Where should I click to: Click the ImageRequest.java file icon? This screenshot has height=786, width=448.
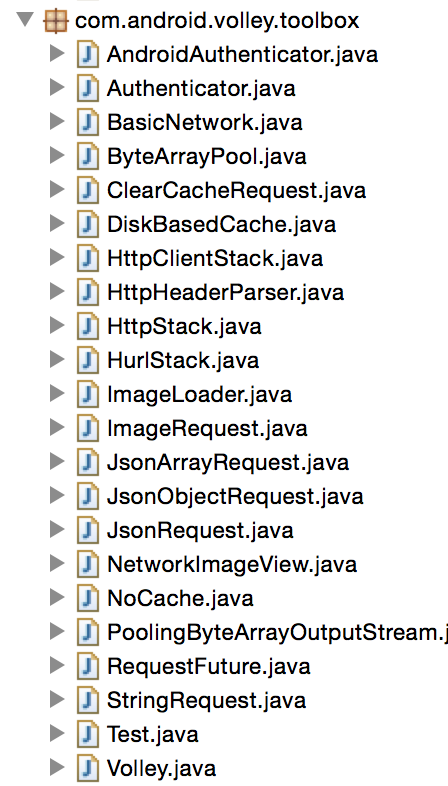pyautogui.click(x=88, y=430)
